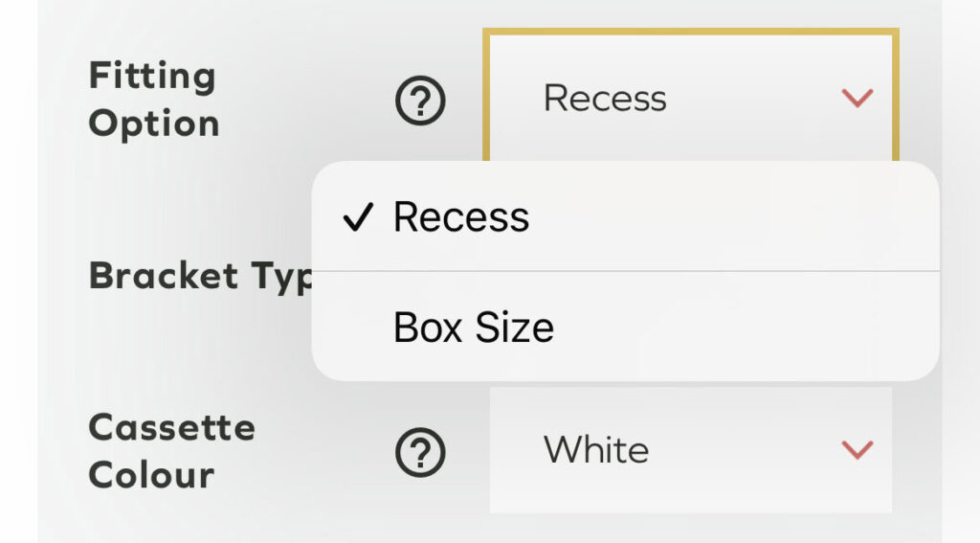Click the gold-bordered Fitting Option dropdown
Screen dimensions: 980x543
tap(690, 98)
